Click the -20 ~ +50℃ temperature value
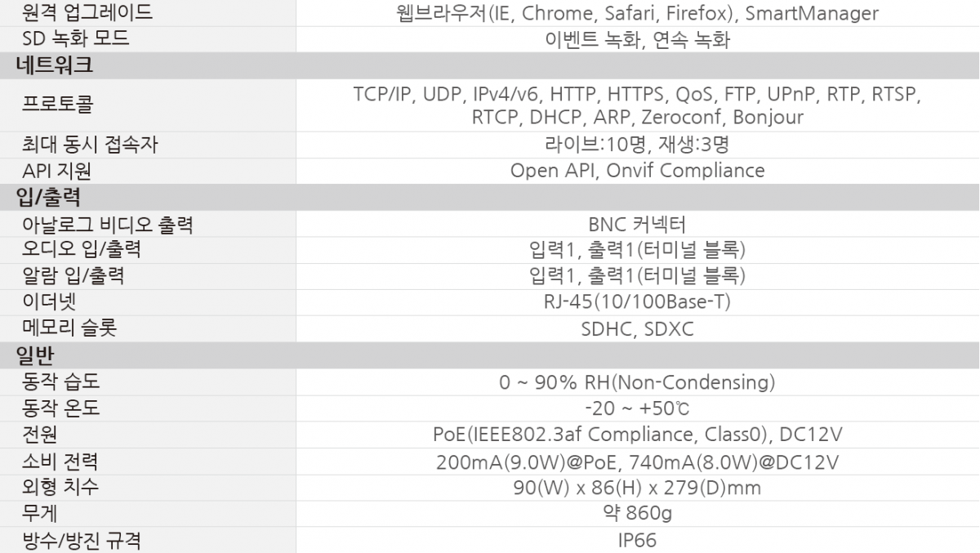The width and height of the screenshot is (980, 553). tap(637, 408)
